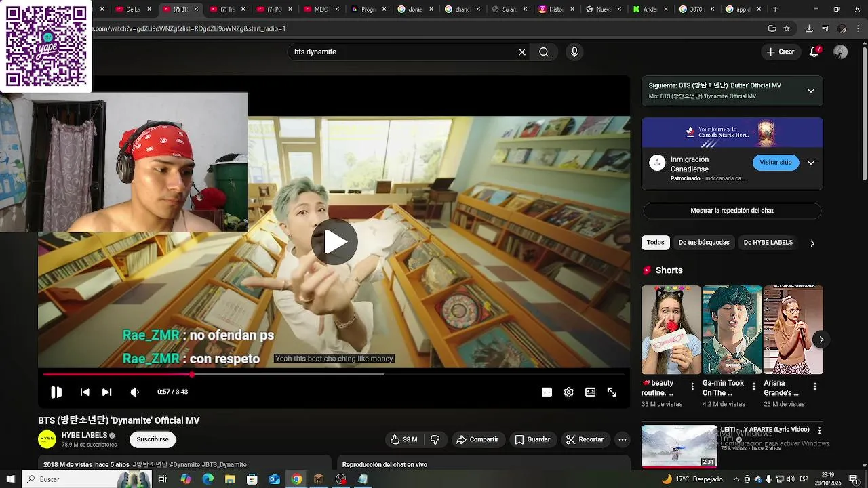Click the install app icon in address bar
Image resolution: width=868 pixels, height=488 pixels.
point(772,28)
